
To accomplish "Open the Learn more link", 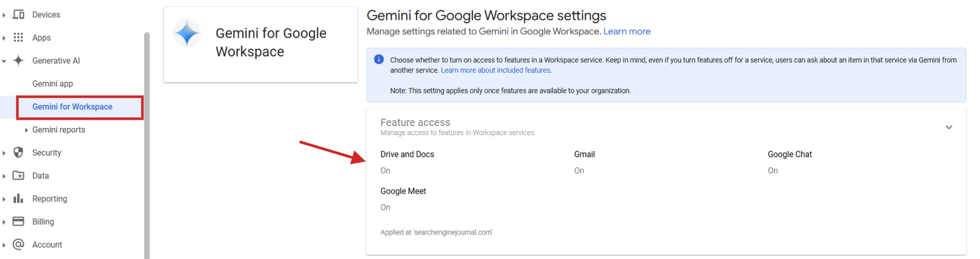I will tap(627, 31).
